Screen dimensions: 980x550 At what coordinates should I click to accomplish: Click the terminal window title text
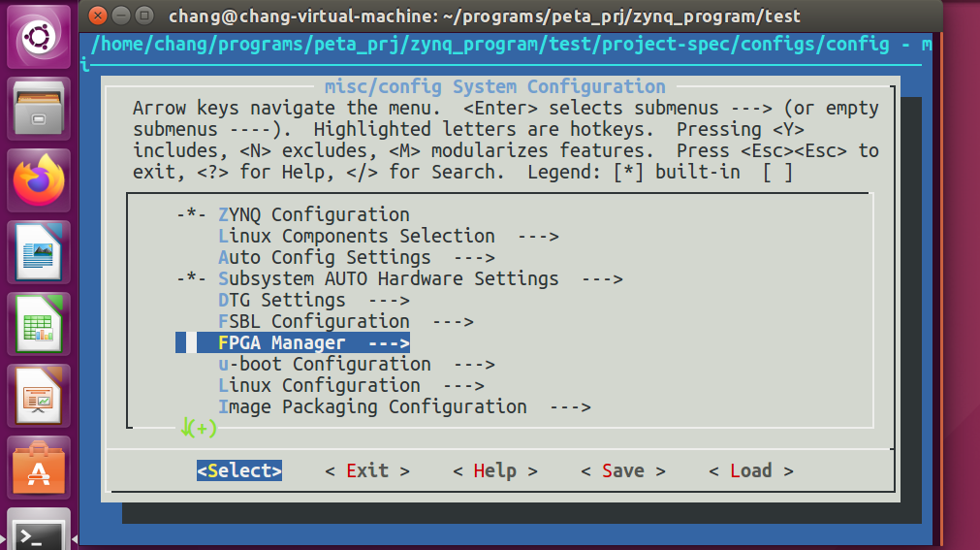(x=485, y=16)
